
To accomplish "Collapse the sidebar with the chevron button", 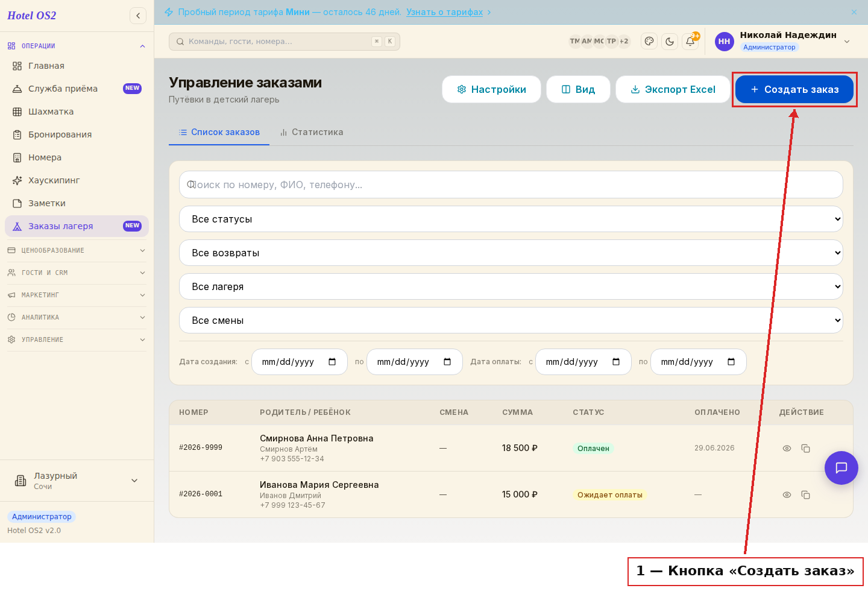I will click(x=138, y=16).
